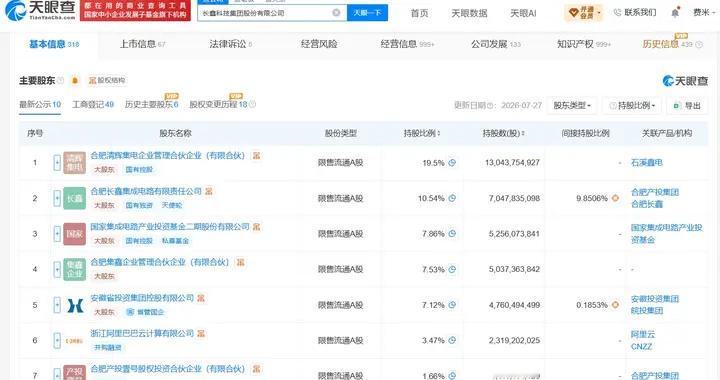Click the 国有控股 tag under 合肥清辉集电

139,169
